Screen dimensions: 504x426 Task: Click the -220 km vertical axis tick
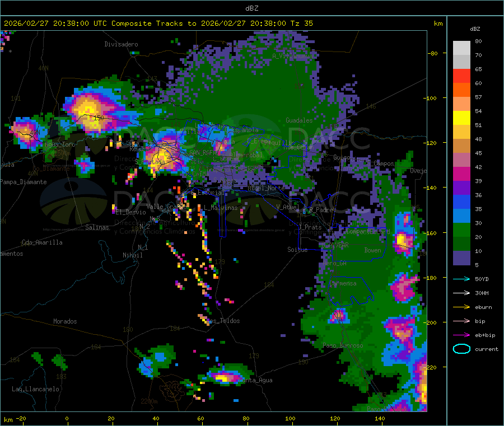pyautogui.click(x=430, y=367)
